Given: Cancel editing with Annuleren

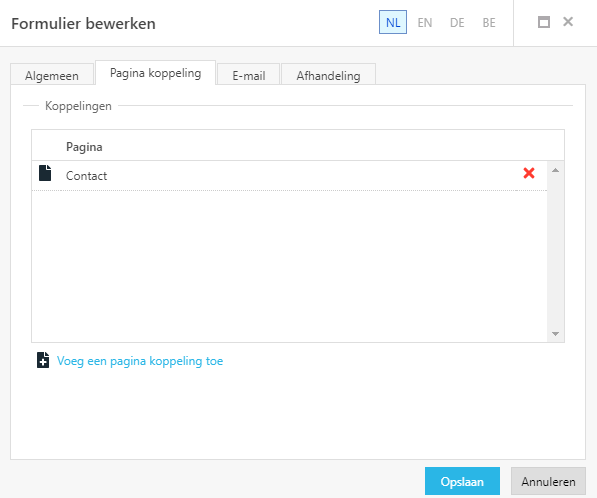Looking at the screenshot, I should tap(548, 481).
